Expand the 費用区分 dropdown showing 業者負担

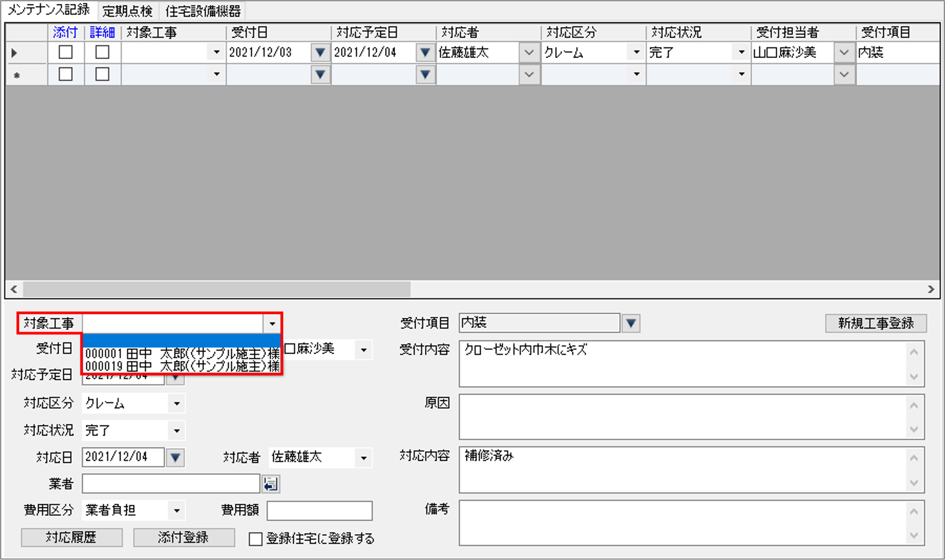coord(177,510)
